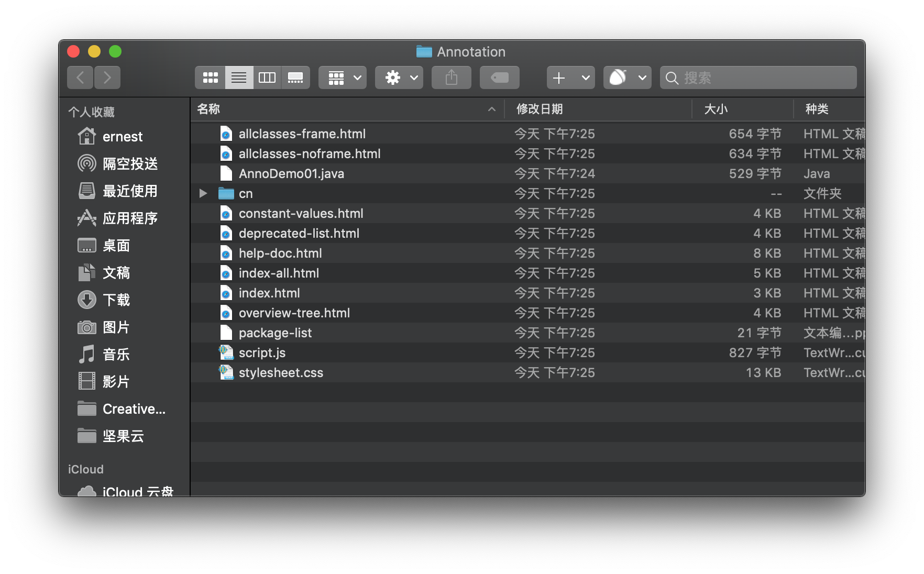
Task: Click the 今天 下午7:24 date cell
Action: (555, 174)
